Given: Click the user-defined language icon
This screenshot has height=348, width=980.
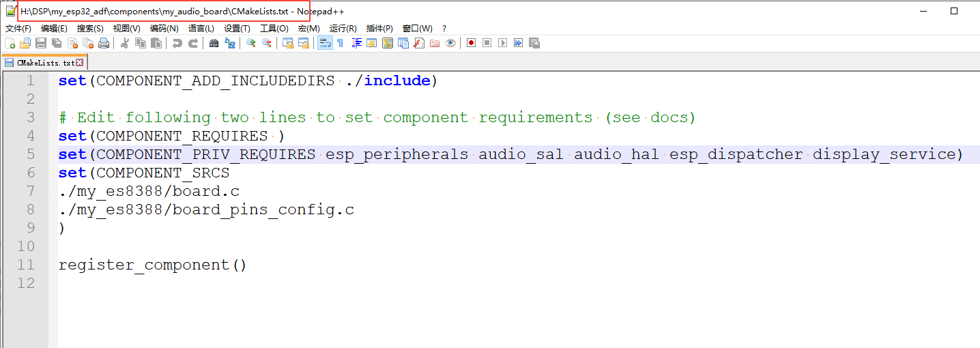Looking at the screenshot, I should (x=372, y=43).
